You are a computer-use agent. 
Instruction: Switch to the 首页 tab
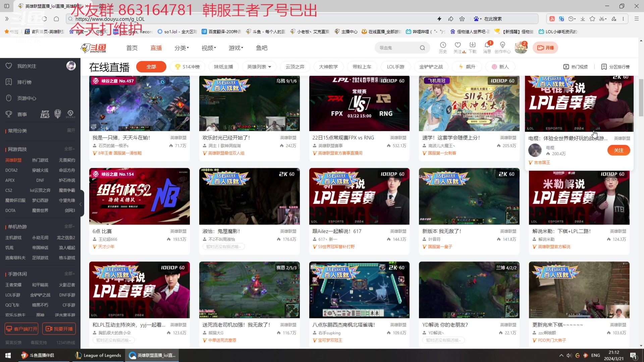click(131, 48)
